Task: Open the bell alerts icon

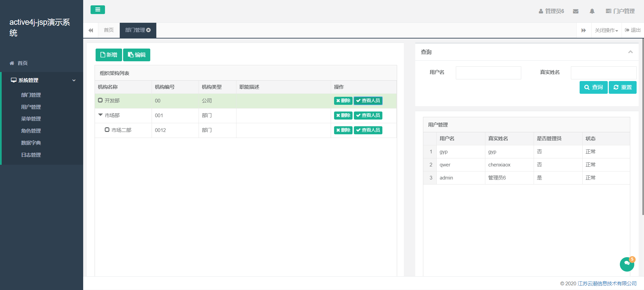Action: coord(592,11)
